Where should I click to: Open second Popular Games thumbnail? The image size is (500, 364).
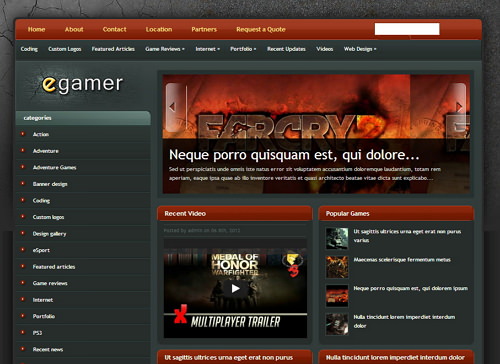(337, 267)
